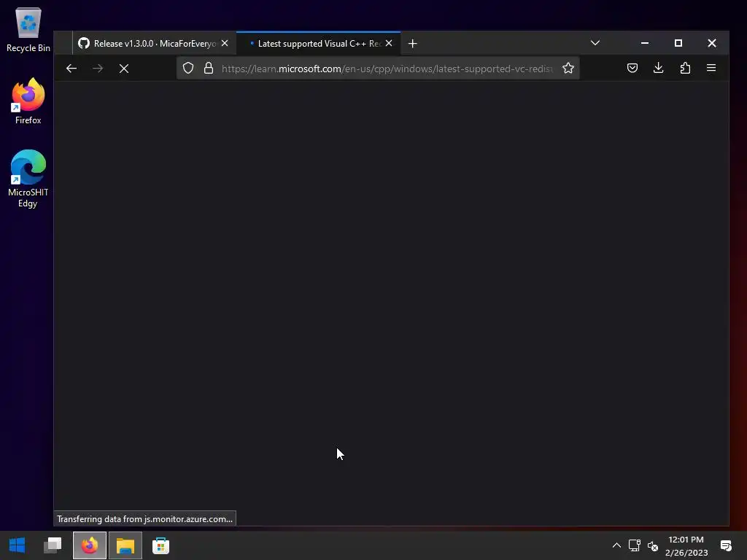Open the Firefox hamburger application menu
Screen dimensions: 747x560
click(711, 68)
